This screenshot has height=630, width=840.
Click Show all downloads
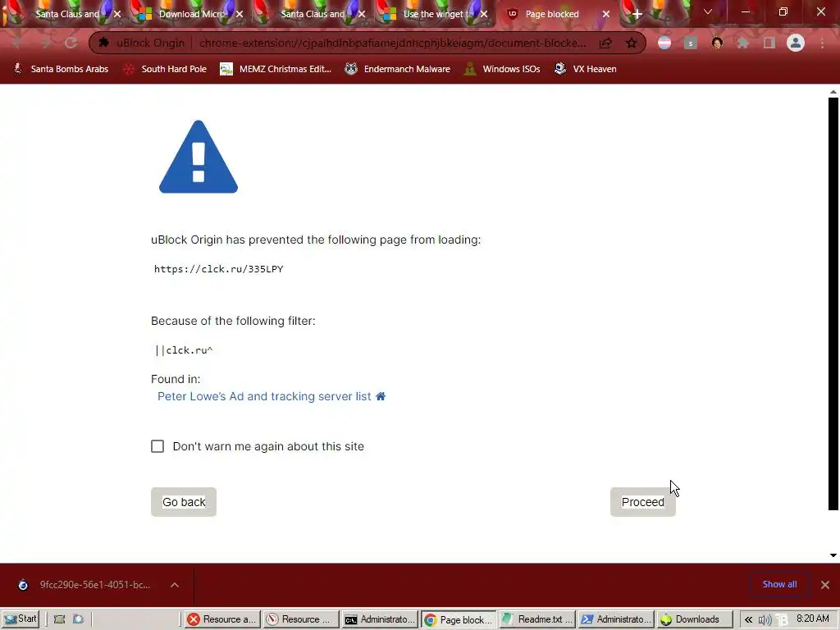pyautogui.click(x=779, y=584)
